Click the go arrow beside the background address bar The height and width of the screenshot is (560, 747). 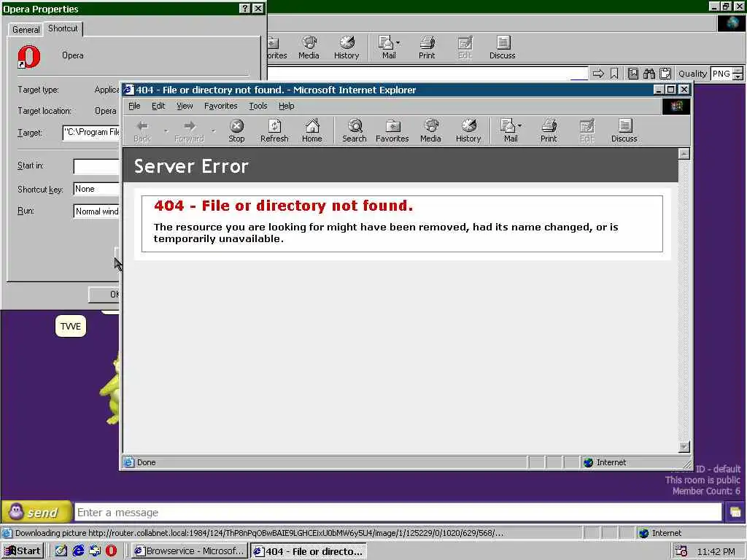coord(598,74)
